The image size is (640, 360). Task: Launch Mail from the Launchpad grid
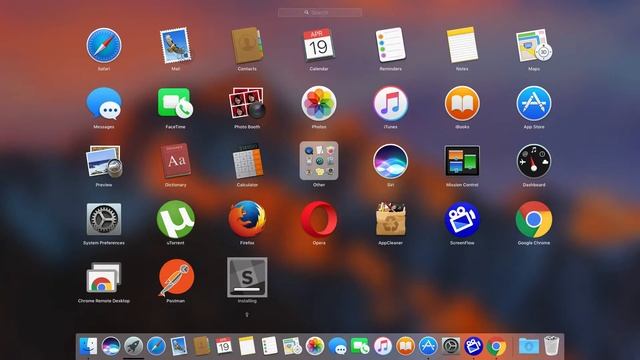click(x=176, y=45)
